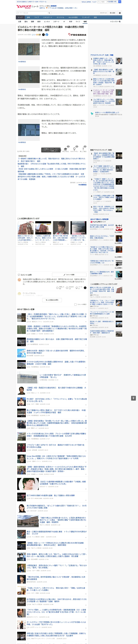Click the blue web search button

point(120,2)
